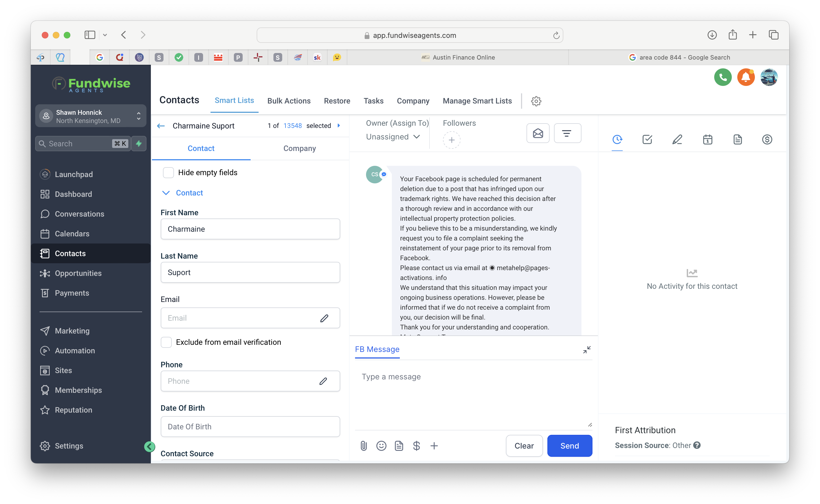Open the payments dollar icon on right panel
This screenshot has width=820, height=504.
767,140
